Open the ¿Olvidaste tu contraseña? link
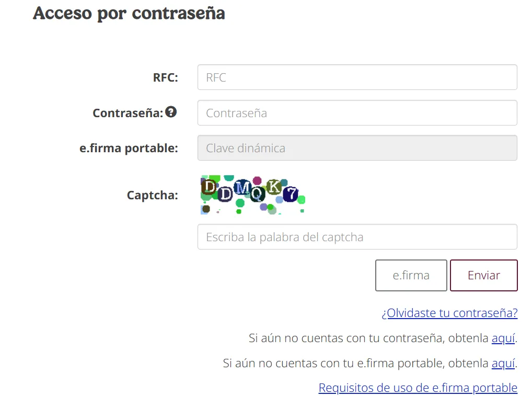Image resolution: width=532 pixels, height=396 pixels. [449, 313]
